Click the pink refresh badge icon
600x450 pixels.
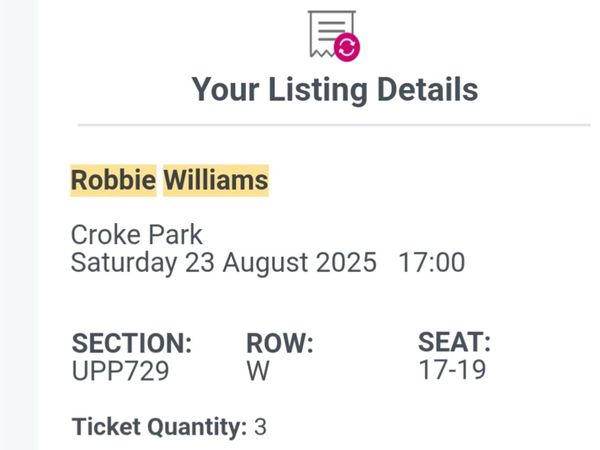[x=347, y=47]
